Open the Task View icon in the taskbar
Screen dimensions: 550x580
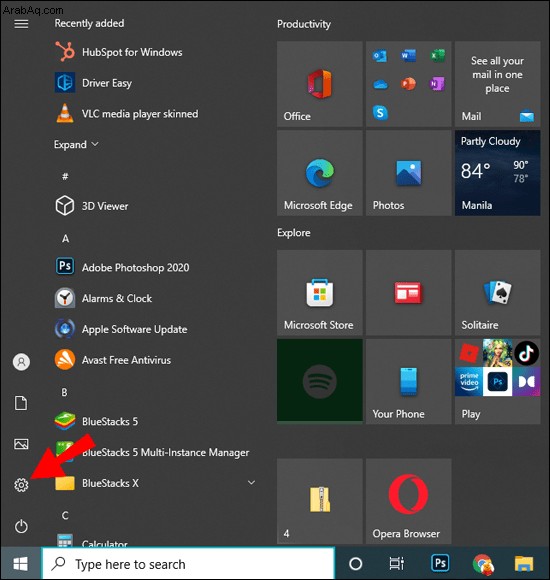(397, 564)
